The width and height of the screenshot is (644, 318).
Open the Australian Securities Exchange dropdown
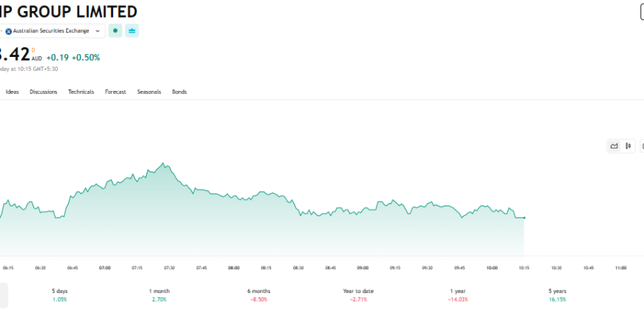click(x=52, y=31)
